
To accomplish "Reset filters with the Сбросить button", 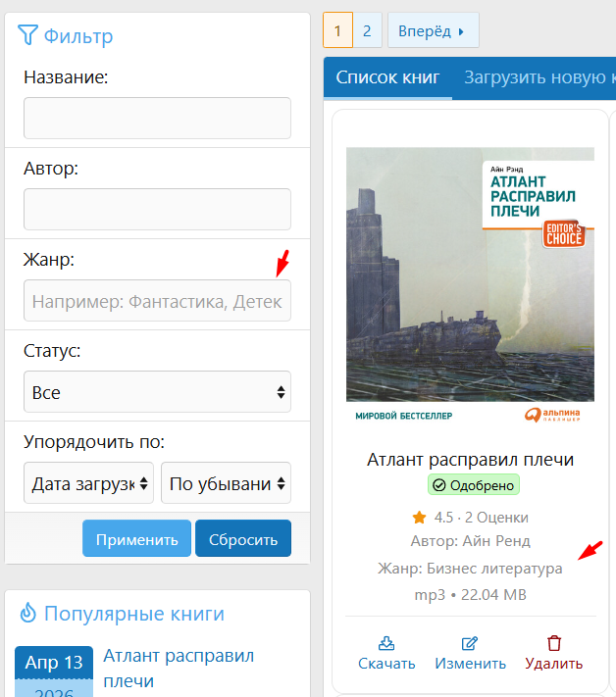I will 243,538.
